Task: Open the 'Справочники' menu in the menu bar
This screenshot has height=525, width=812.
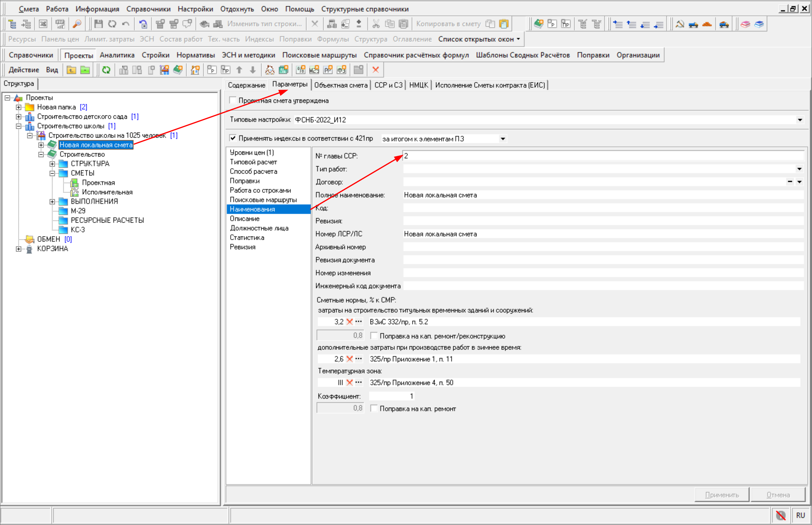Action: 148,9
